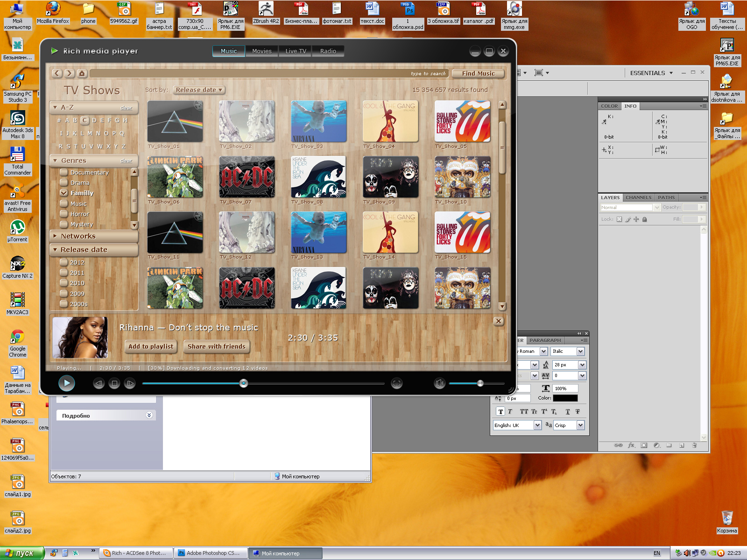
Task: Toggle All Caps in Photoshop Character panel
Action: click(524, 412)
